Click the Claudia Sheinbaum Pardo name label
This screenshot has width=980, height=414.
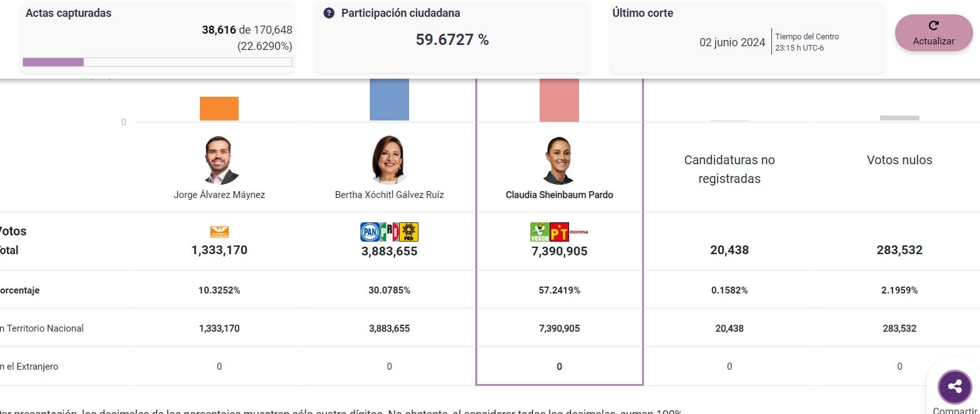(x=559, y=195)
